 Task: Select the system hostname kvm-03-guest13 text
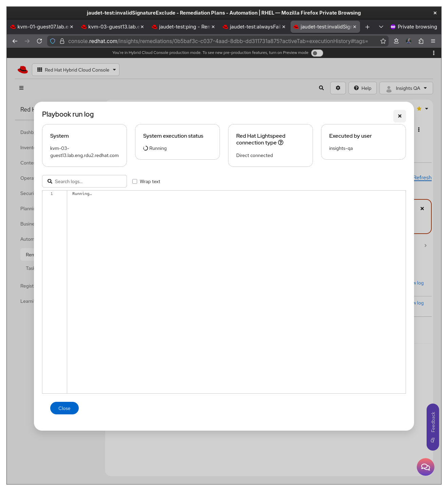point(85,152)
